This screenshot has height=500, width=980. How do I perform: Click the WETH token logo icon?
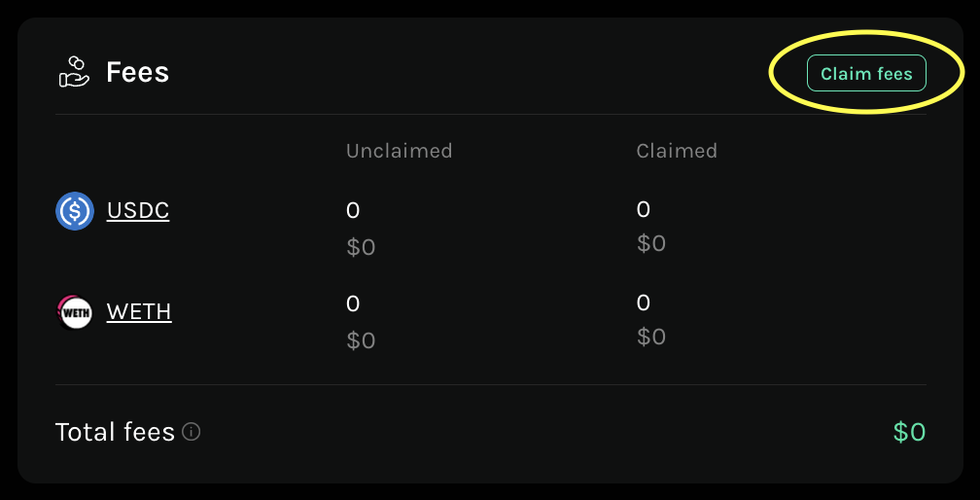tap(75, 312)
